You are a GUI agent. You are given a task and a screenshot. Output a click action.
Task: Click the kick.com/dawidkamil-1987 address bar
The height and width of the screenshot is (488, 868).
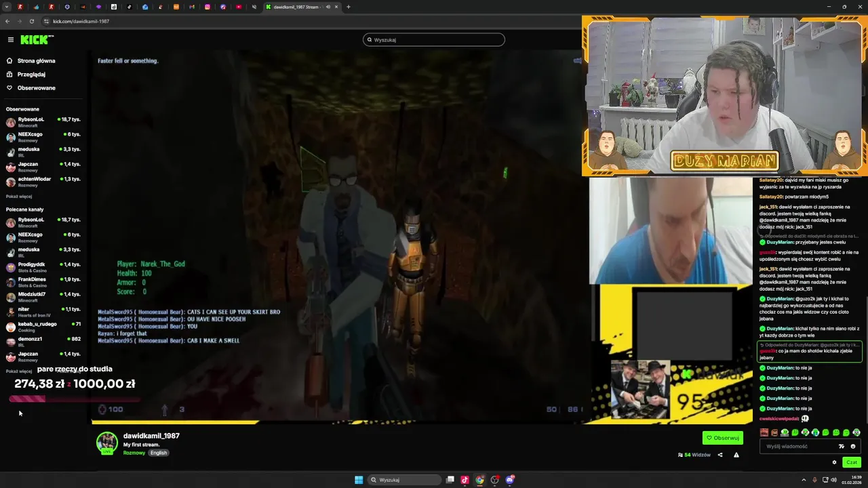tap(81, 21)
